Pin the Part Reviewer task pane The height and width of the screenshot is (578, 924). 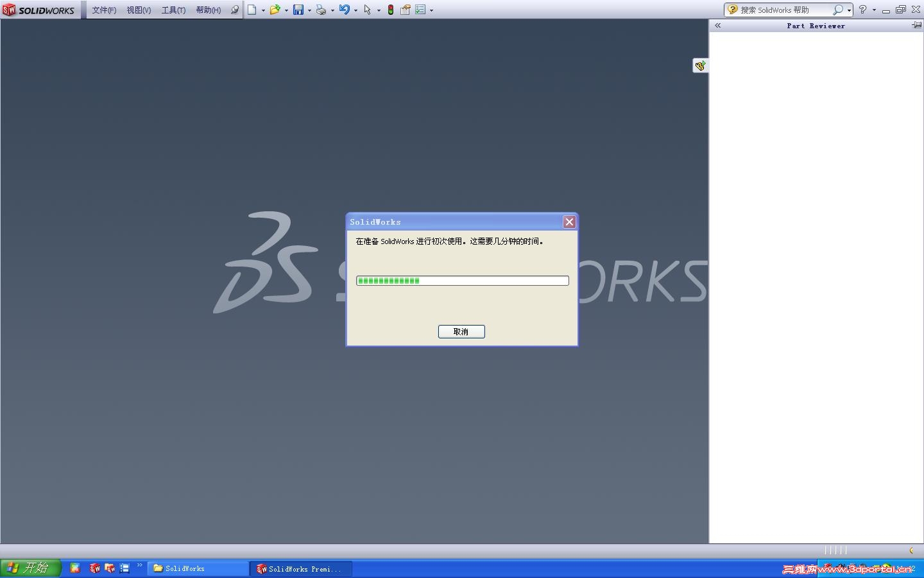click(x=916, y=25)
